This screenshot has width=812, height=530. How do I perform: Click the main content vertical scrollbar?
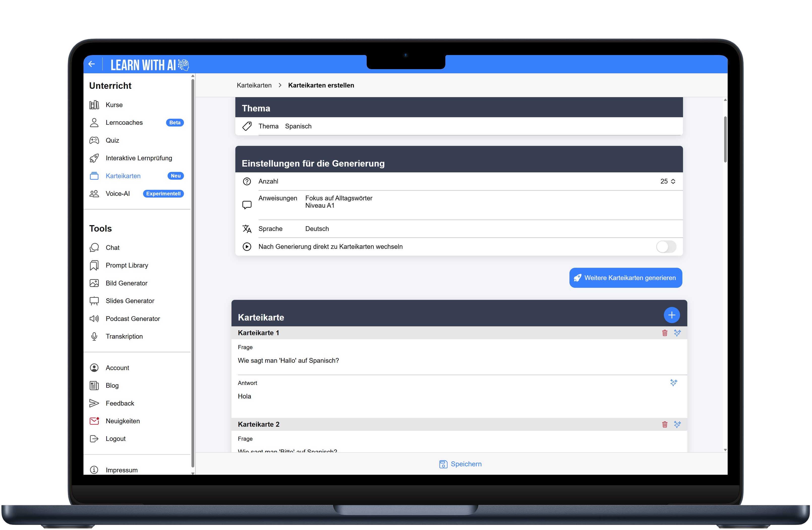[725, 139]
